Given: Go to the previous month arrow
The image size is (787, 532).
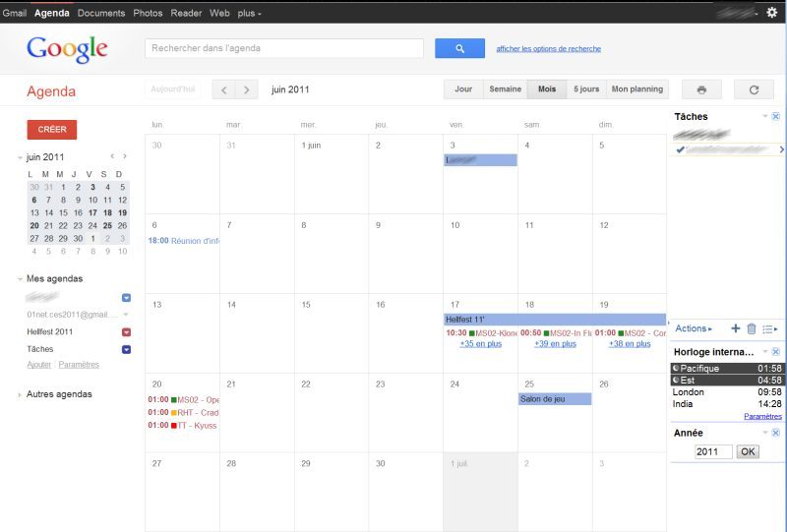Looking at the screenshot, I should (224, 89).
